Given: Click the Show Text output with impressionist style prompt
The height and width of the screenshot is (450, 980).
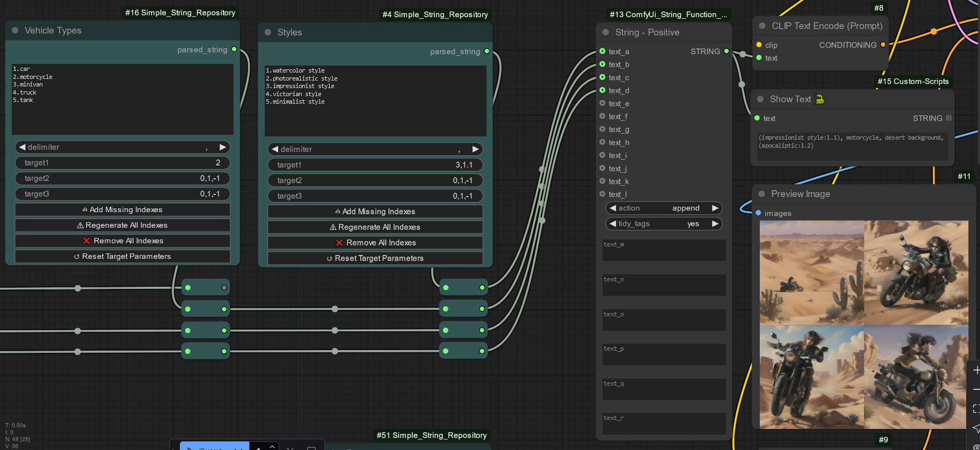Looking at the screenshot, I should click(853, 146).
